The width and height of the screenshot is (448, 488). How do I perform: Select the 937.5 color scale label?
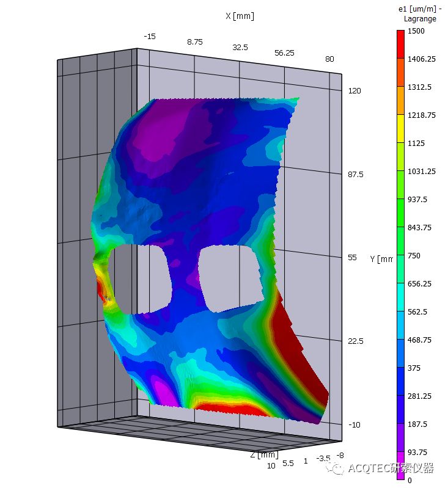pos(417,200)
